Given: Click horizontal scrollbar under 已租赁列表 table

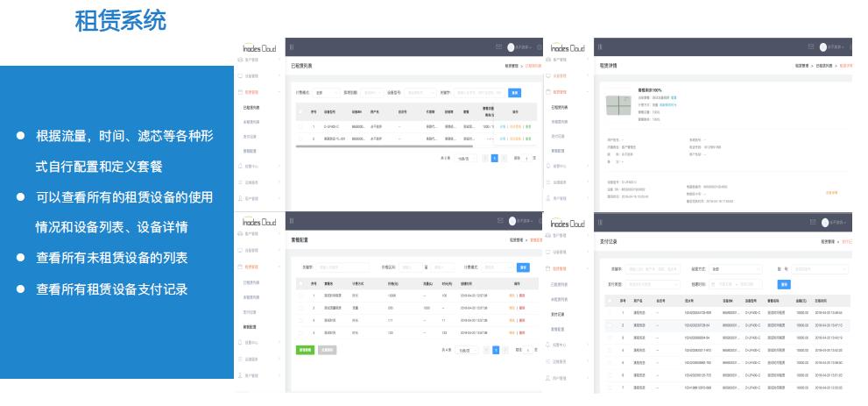Looking at the screenshot, I should pyautogui.click(x=385, y=146).
